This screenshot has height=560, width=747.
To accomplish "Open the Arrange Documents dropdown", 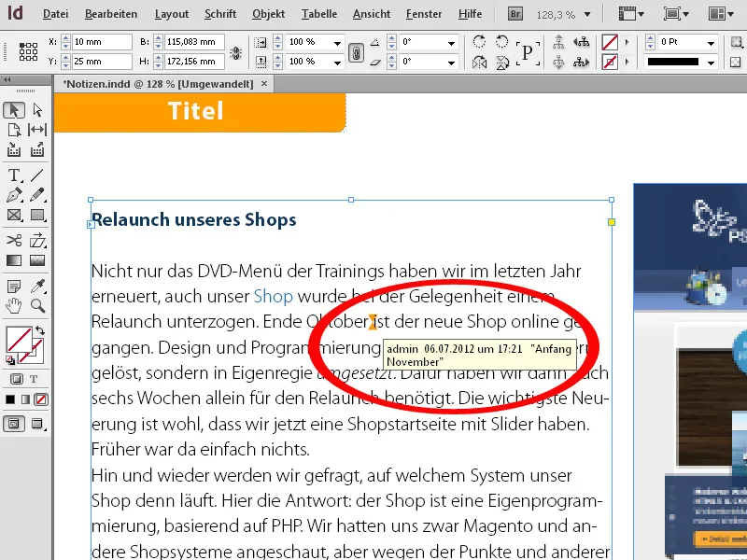I will 720,14.
